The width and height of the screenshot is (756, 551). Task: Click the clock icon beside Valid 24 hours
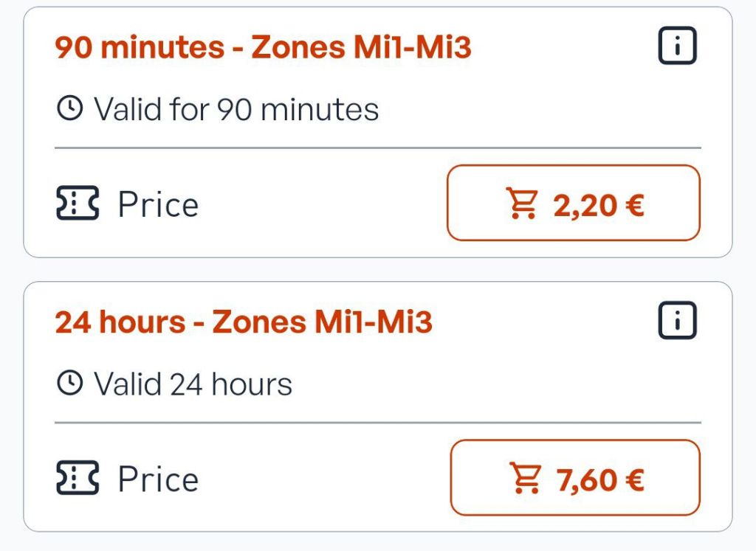click(x=70, y=384)
